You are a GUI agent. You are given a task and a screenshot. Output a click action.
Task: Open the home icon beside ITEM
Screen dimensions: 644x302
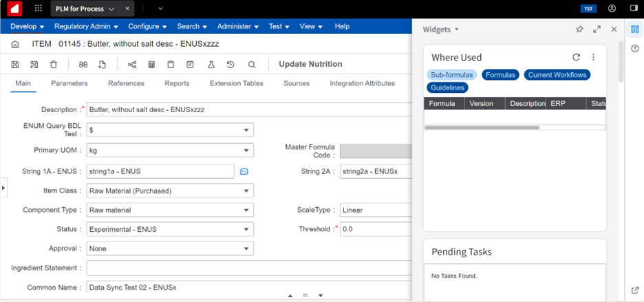(15, 45)
